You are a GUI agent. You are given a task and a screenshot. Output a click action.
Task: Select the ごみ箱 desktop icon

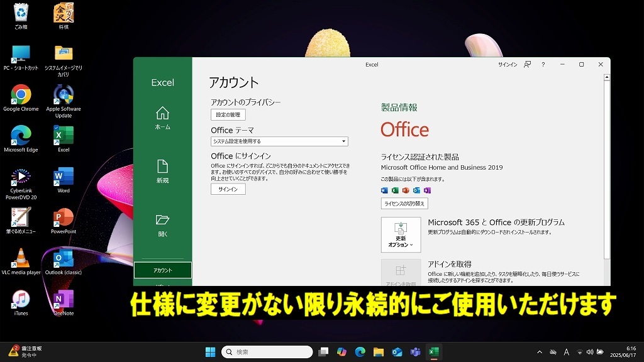21,16
